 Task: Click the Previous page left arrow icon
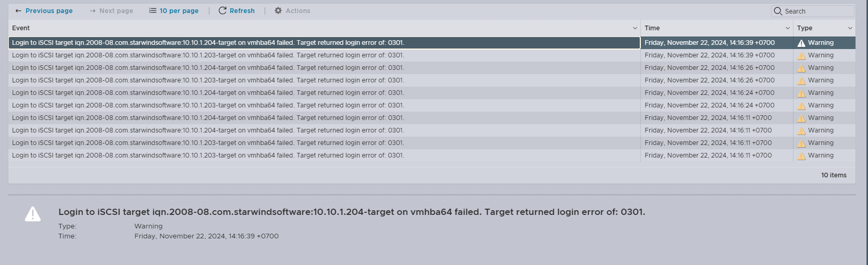[18, 10]
